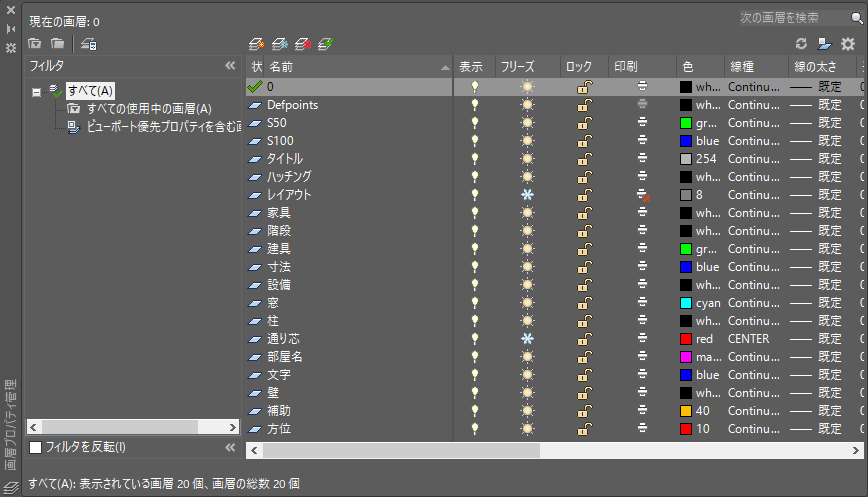
Task: Click the bottom double-chevron beside フィルタを反転
Action: coord(230,447)
